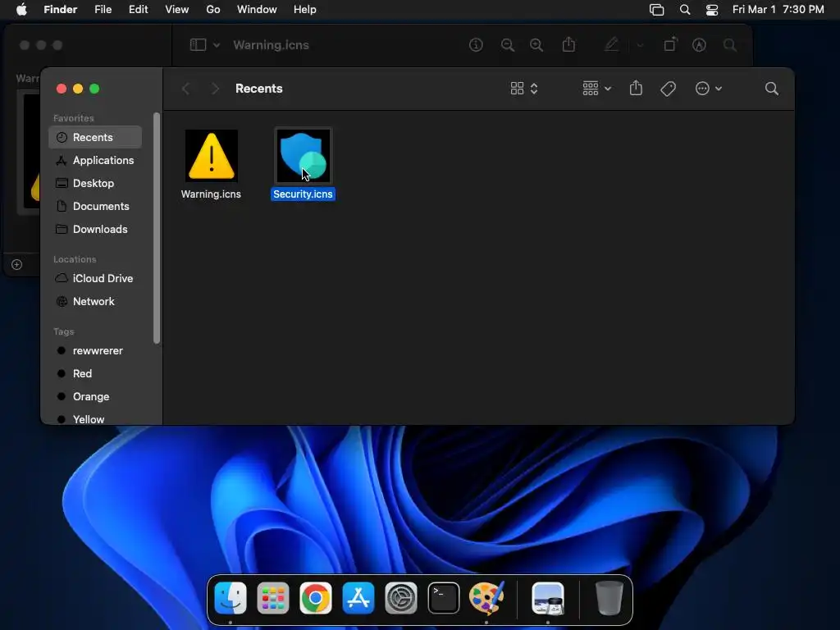Open the Trash in the Dock
840x630 pixels.
(609, 598)
